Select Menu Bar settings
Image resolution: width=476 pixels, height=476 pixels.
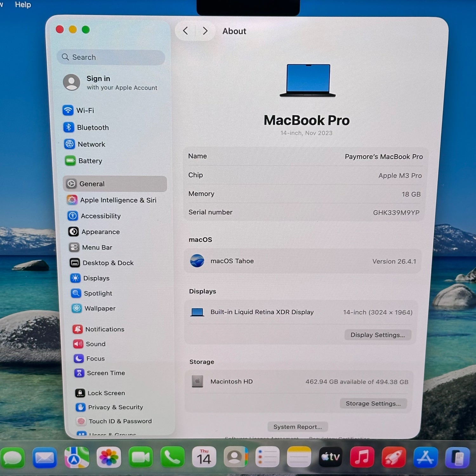[x=91, y=248]
